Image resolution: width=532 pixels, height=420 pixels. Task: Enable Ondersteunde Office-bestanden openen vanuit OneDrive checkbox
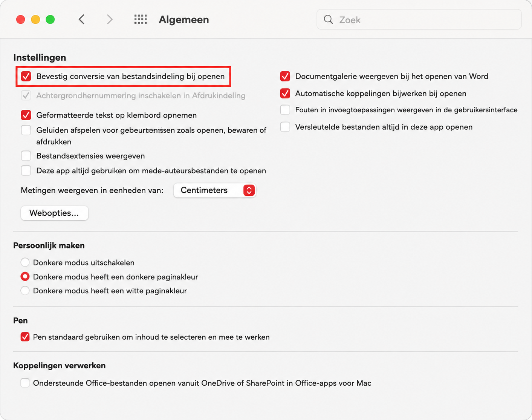tap(25, 383)
